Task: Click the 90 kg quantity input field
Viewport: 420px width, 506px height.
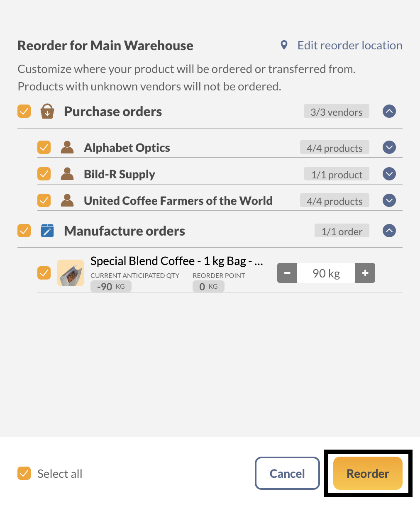Action: pos(326,273)
